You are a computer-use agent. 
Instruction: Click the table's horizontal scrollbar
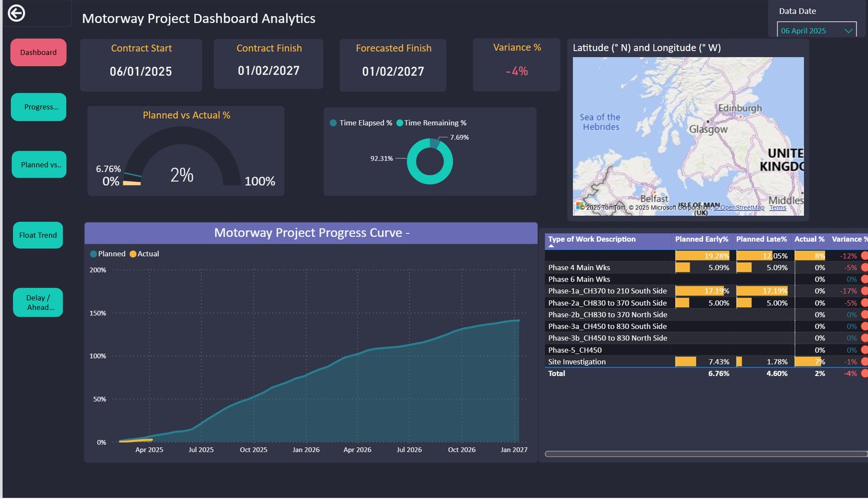click(705, 454)
